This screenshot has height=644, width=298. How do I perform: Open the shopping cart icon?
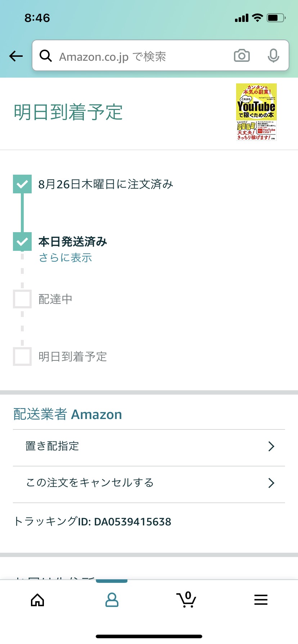click(186, 599)
